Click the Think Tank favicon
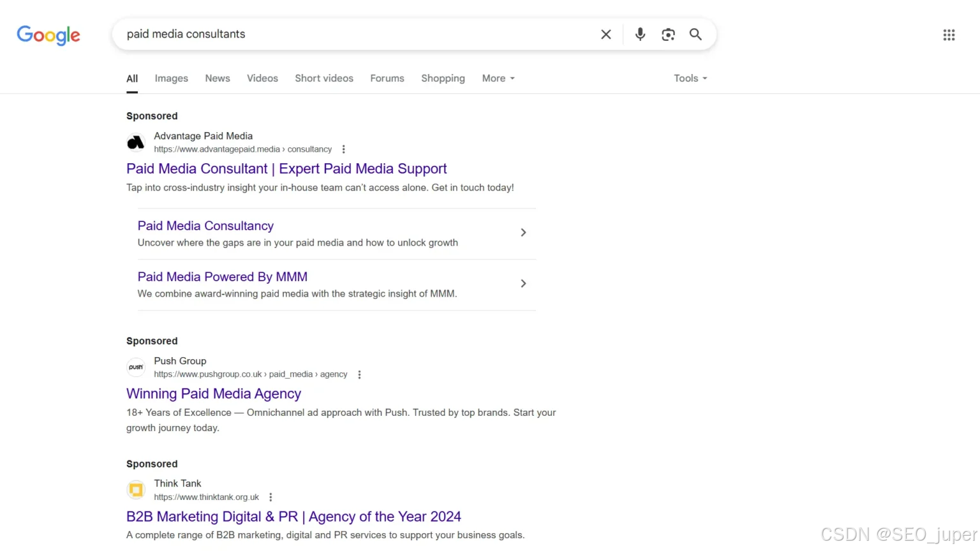Image resolution: width=980 pixels, height=551 pixels. click(136, 490)
